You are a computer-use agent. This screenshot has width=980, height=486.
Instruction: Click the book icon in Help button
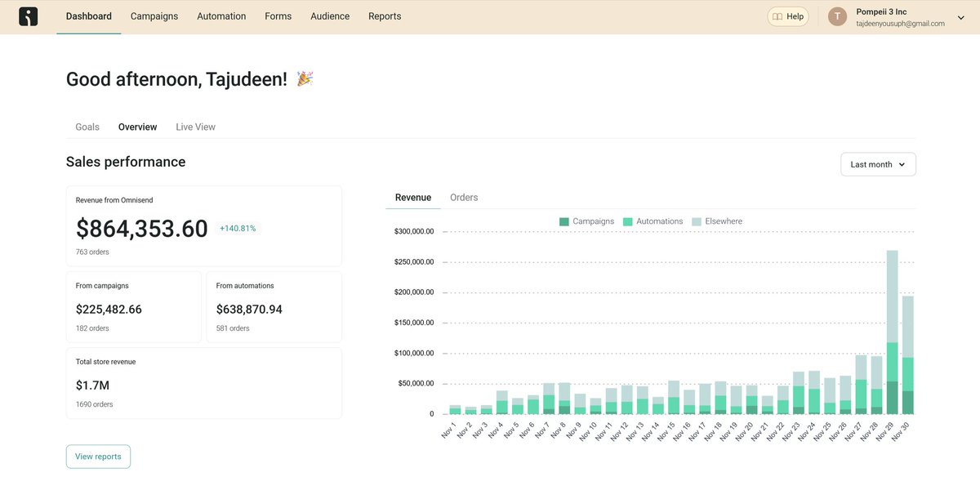pos(777,16)
